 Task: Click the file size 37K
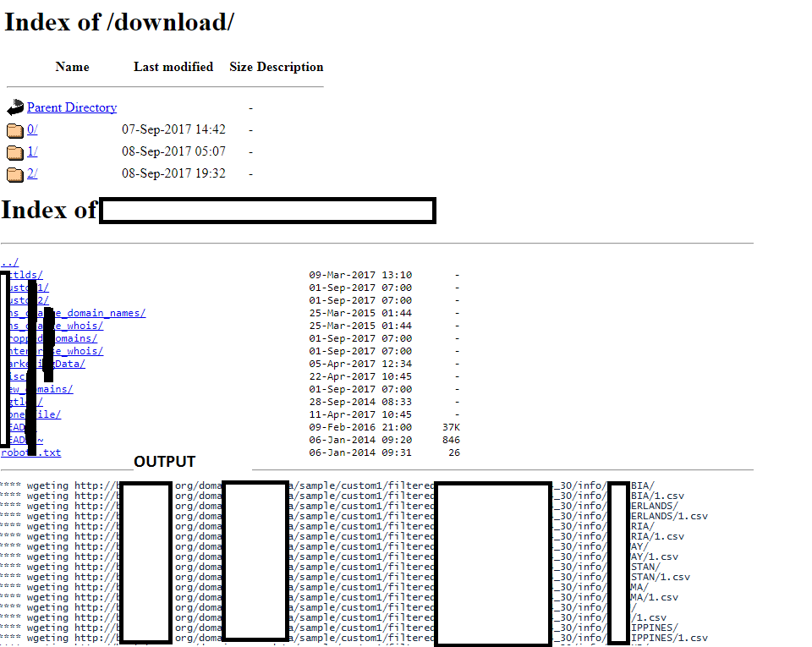tap(451, 427)
